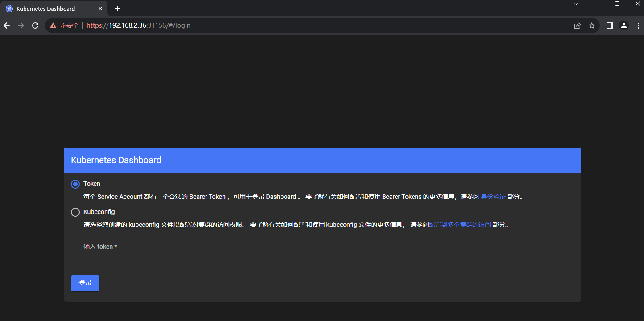This screenshot has width=644, height=321.
Task: Open the browser profile icon
Action: coord(624,25)
